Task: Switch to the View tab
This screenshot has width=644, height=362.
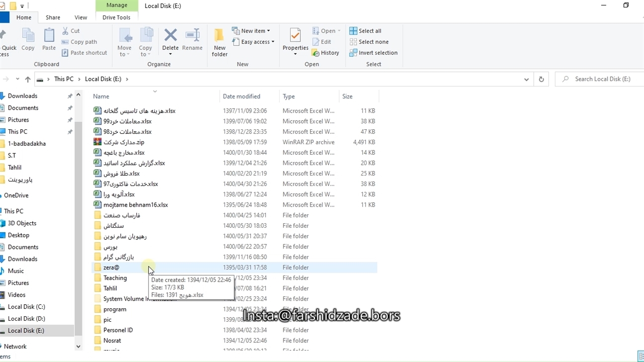Action: click(x=80, y=17)
